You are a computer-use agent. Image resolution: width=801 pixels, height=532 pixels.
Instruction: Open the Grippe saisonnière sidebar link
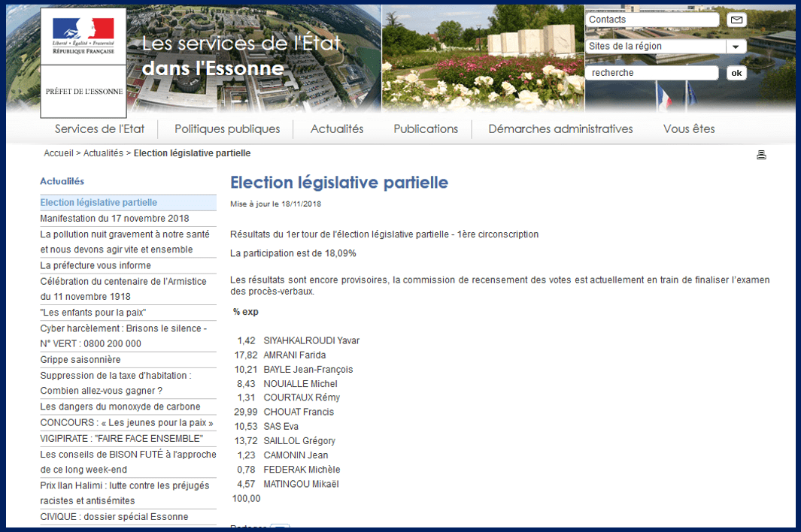tap(80, 360)
